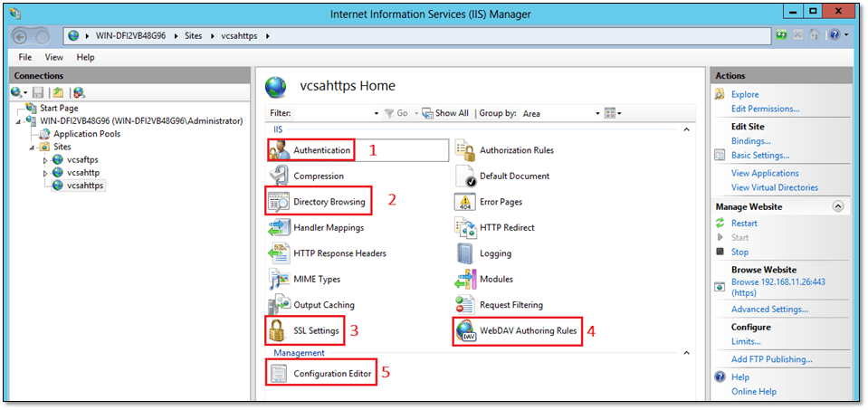Open Default Document feature
Image resolution: width=868 pixels, height=410 pixels.
click(502, 176)
